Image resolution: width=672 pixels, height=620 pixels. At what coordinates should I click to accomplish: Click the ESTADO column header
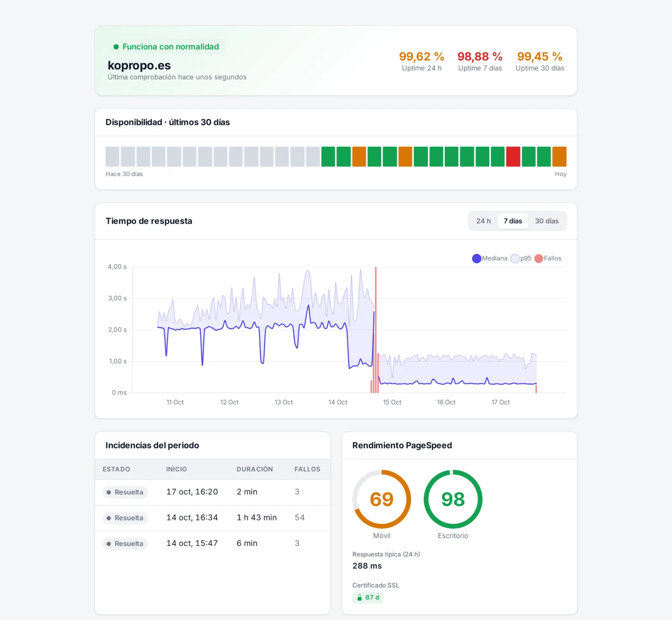tap(116, 469)
